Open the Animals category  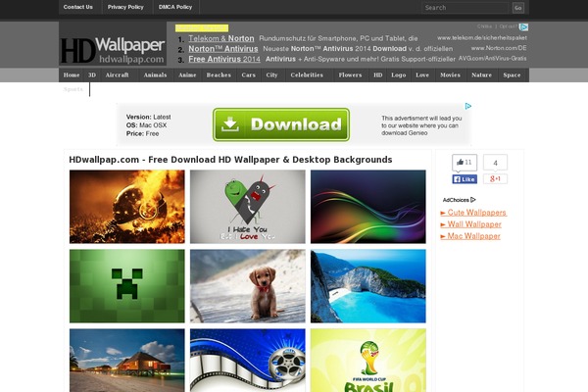(155, 75)
